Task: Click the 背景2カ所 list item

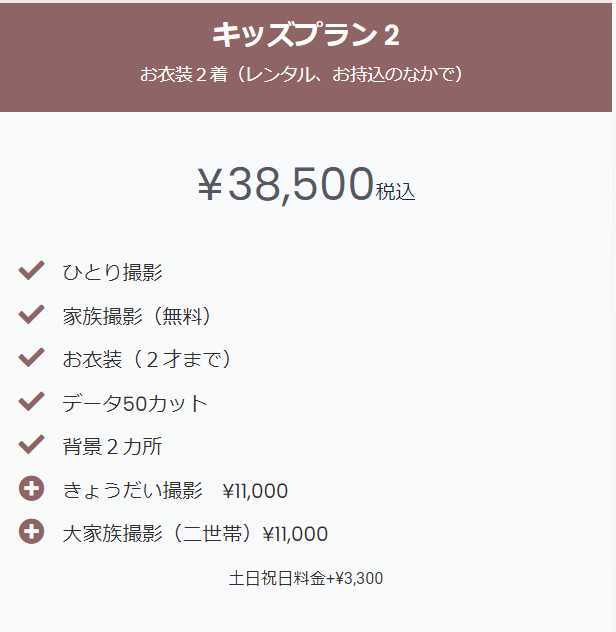Action: click(x=112, y=447)
